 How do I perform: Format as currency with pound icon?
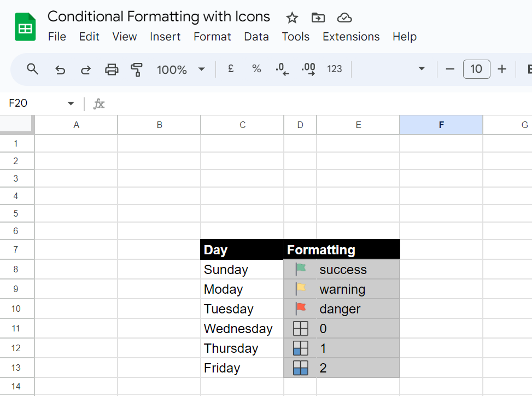(231, 69)
